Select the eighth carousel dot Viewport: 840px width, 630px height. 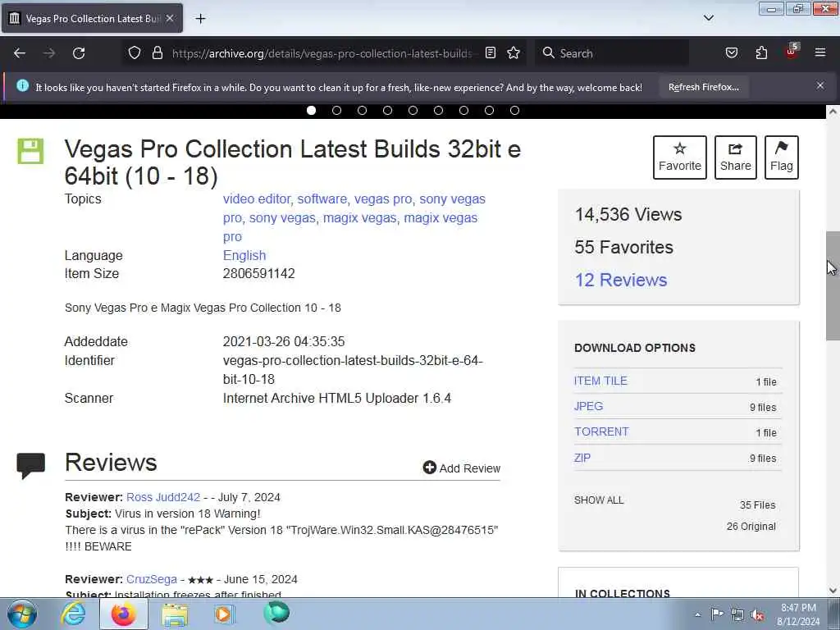coord(489,111)
